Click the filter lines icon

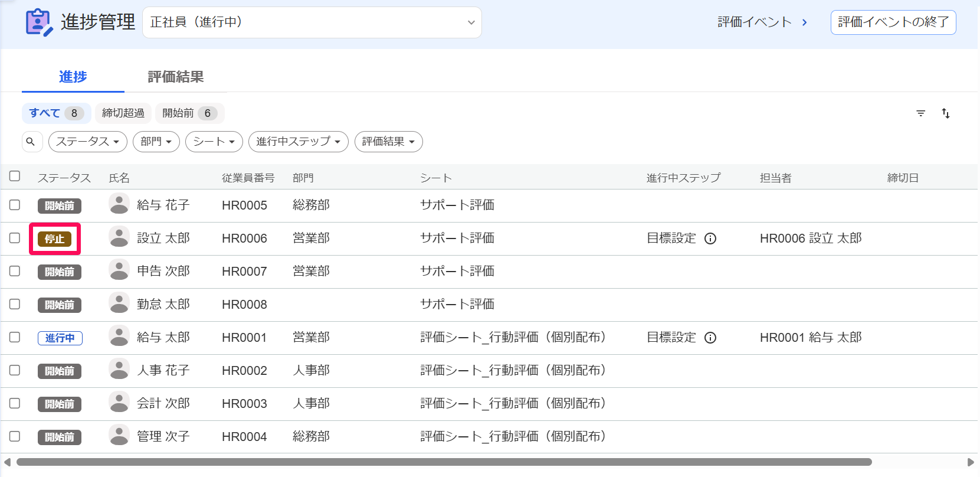point(920,113)
